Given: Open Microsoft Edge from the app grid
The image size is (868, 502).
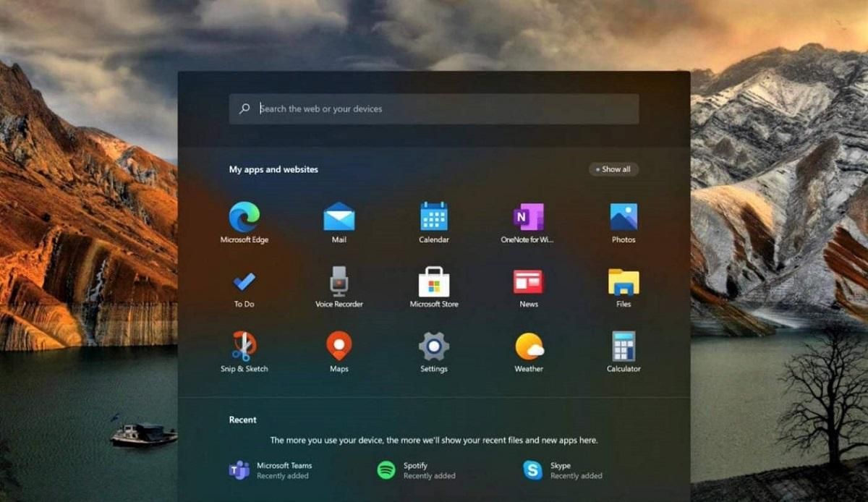Looking at the screenshot, I should 244,217.
